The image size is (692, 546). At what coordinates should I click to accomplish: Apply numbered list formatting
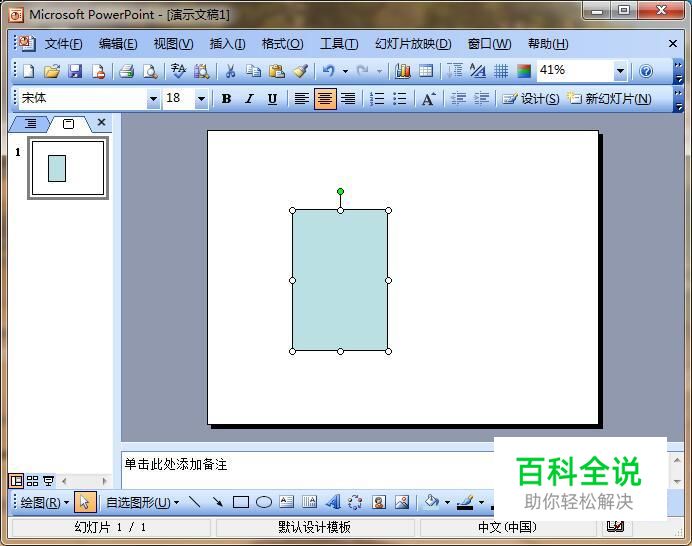point(376,99)
